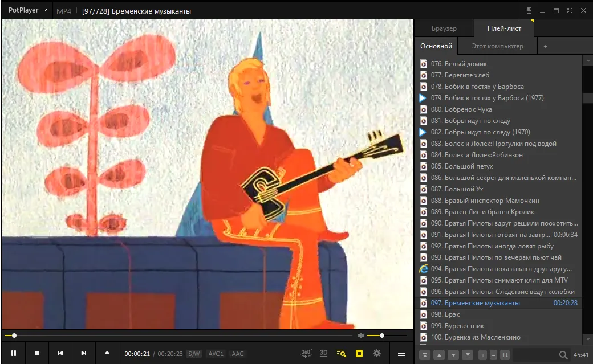The height and width of the screenshot is (364, 593).
Task: Select '095. Братья Пилоты снимают клип для MTV'
Action: point(499,280)
